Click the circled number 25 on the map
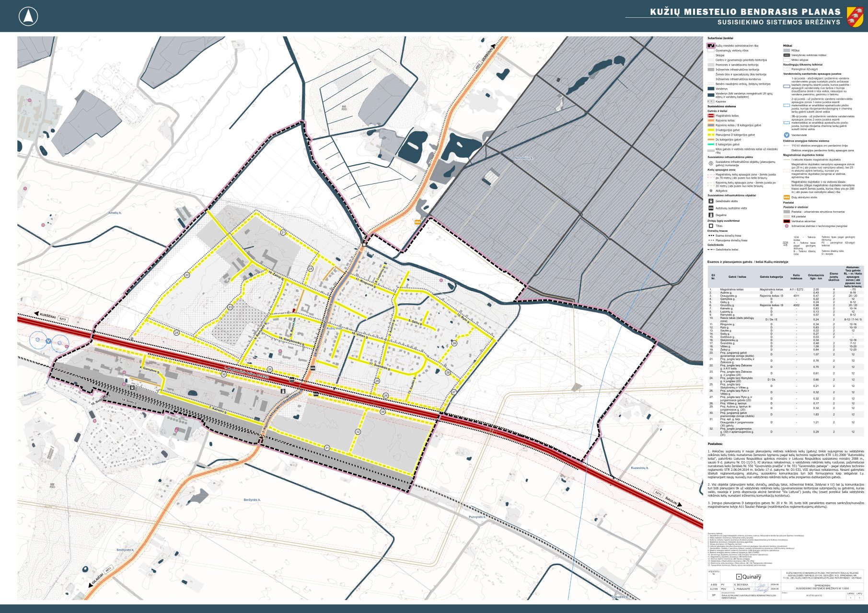This screenshot has height=613, width=868. tap(311, 269)
